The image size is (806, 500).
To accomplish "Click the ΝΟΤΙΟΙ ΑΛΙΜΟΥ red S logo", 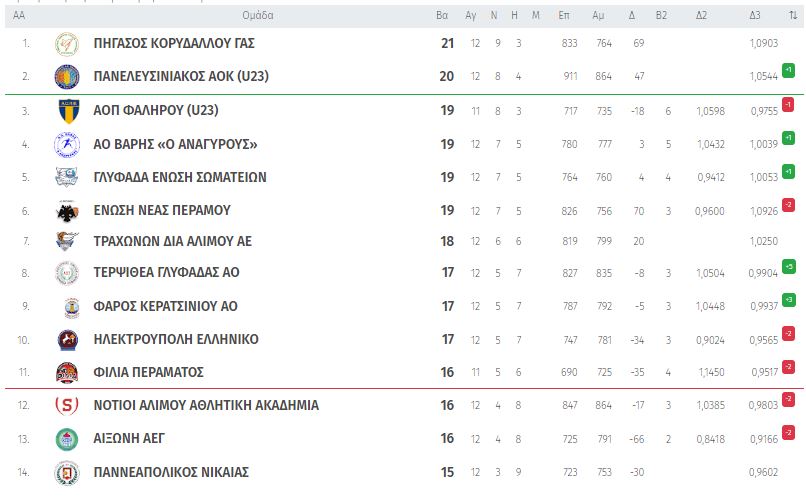I will [67, 406].
